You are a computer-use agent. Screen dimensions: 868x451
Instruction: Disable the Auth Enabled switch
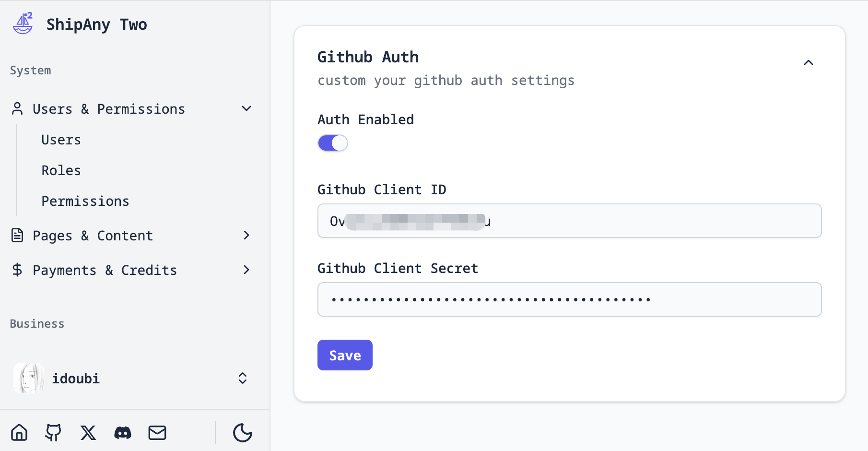pos(333,143)
